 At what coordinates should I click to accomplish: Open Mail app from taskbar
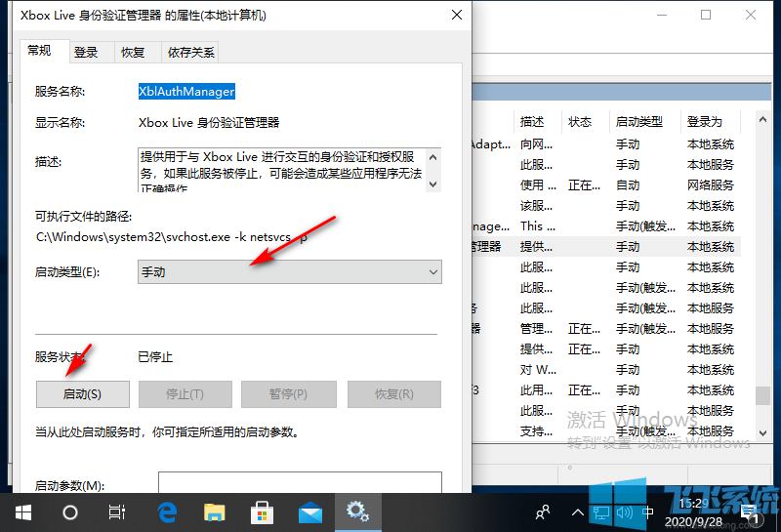pyautogui.click(x=309, y=512)
